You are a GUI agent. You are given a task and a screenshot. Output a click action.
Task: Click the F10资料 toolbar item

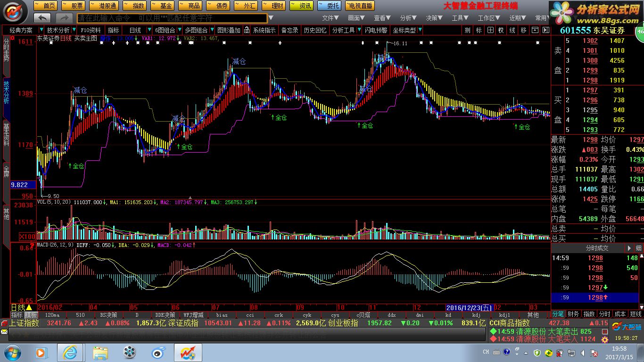click(x=91, y=30)
